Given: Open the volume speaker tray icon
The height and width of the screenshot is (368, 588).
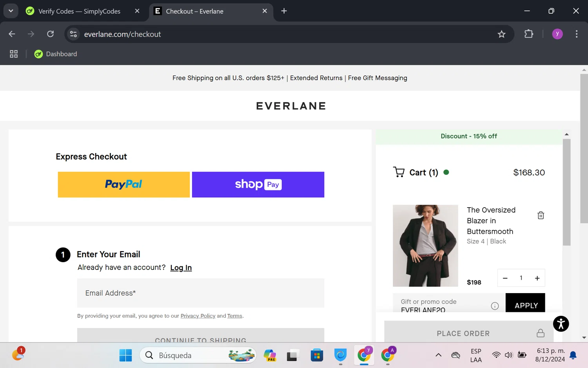Looking at the screenshot, I should tap(509, 355).
